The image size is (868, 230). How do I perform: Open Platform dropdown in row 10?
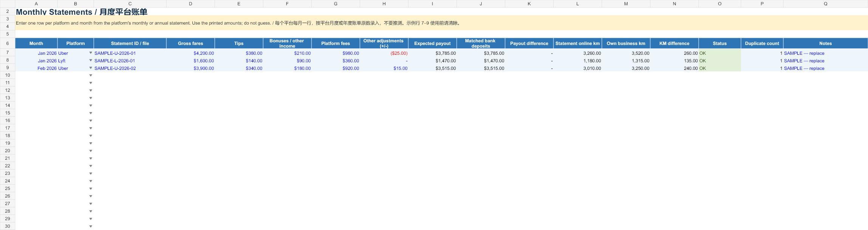91,76
